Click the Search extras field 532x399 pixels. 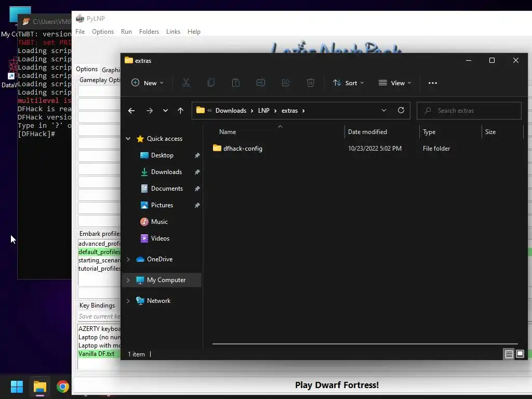tap(469, 111)
